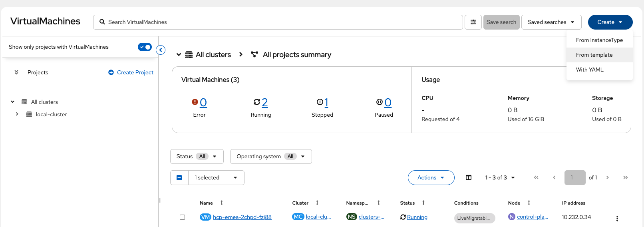Viewport: 644px width, 227px height.
Task: Click the manage columns icon
Action: click(469, 177)
